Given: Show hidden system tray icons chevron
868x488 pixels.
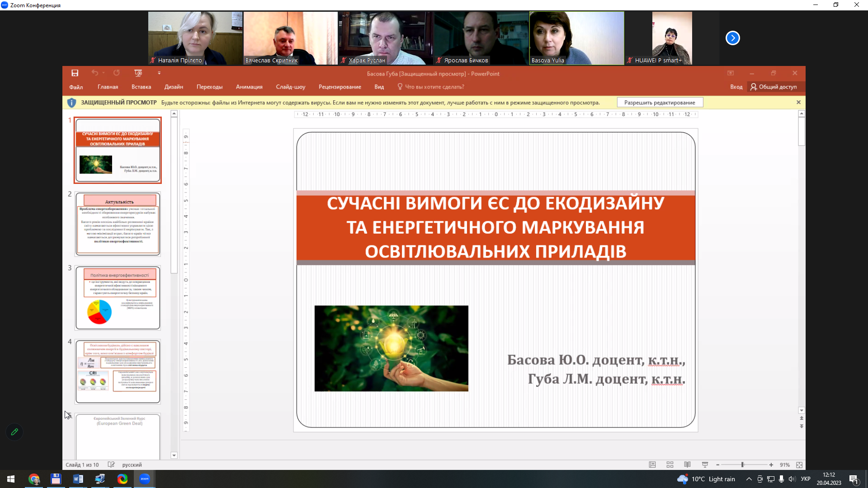Looking at the screenshot, I should (x=749, y=479).
